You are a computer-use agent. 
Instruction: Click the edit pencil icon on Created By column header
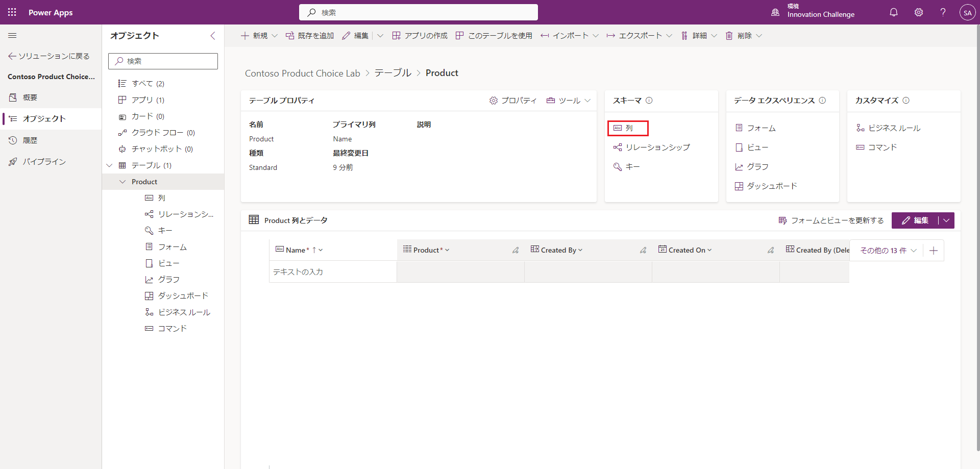(x=643, y=250)
